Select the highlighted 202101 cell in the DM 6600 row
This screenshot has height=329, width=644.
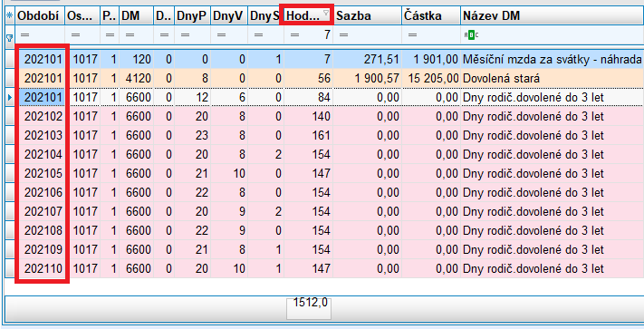point(40,97)
